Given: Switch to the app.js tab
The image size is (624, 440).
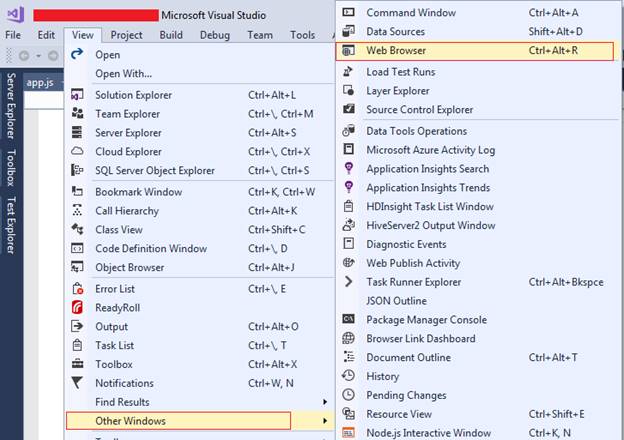Looking at the screenshot, I should pos(40,83).
